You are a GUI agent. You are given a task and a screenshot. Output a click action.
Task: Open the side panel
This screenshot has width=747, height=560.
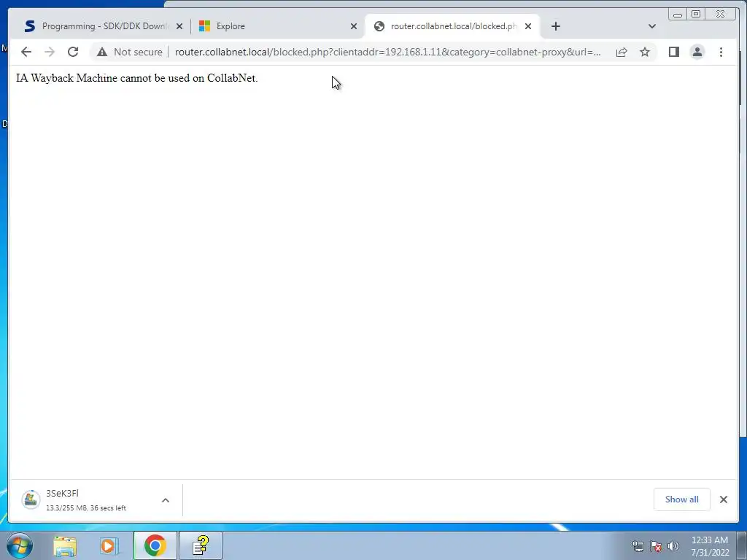pyautogui.click(x=673, y=52)
